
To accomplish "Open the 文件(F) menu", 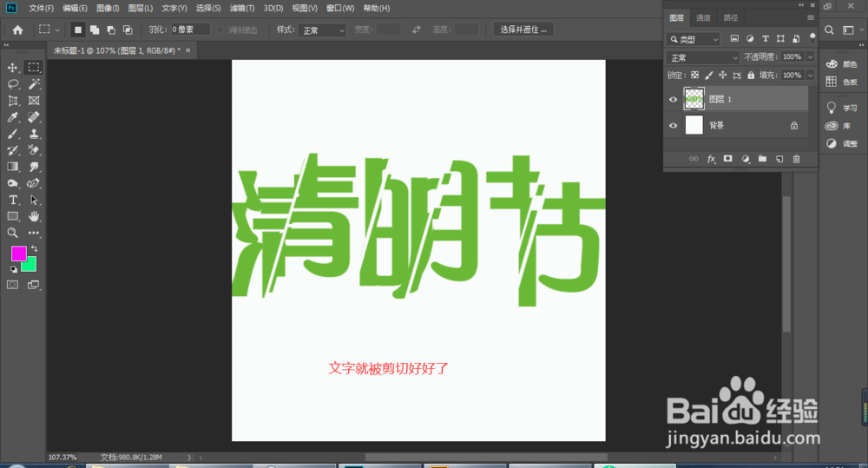I will (41, 9).
